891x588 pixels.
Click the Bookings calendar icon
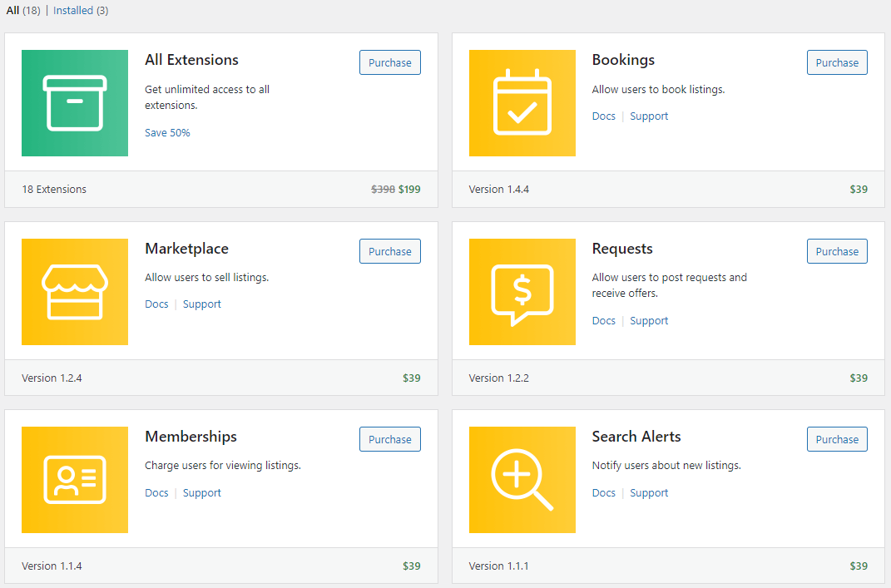[522, 103]
